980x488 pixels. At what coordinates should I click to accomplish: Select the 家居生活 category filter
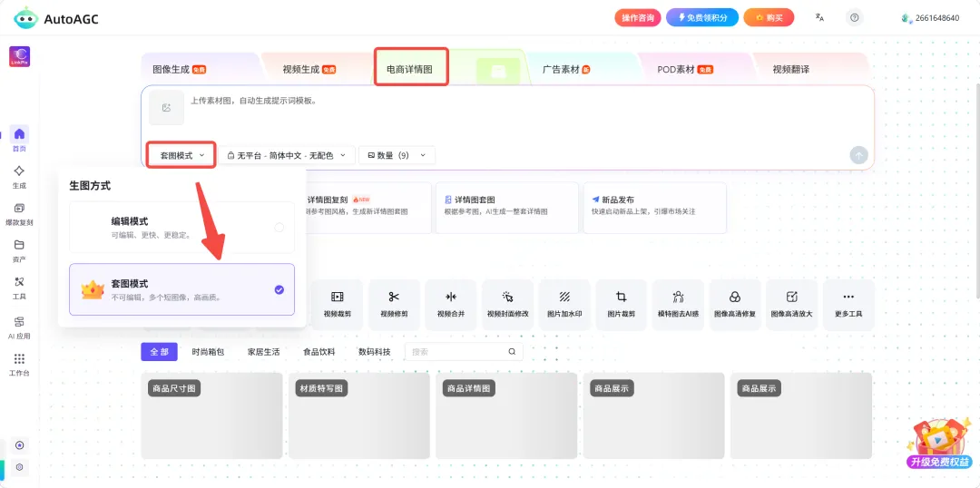tap(264, 352)
